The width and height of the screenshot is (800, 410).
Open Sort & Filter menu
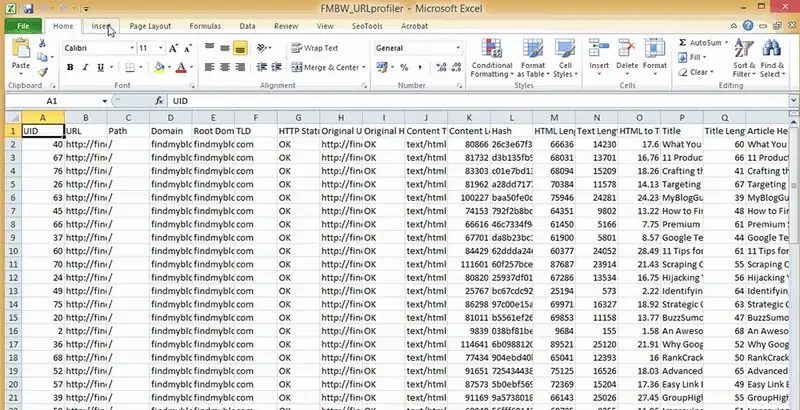coord(744,58)
